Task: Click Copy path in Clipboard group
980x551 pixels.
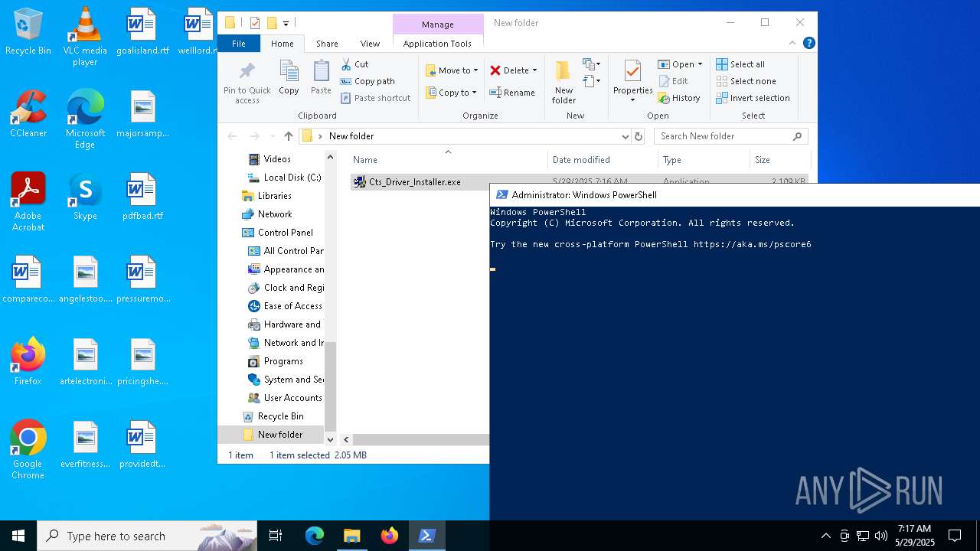Action: pyautogui.click(x=367, y=81)
